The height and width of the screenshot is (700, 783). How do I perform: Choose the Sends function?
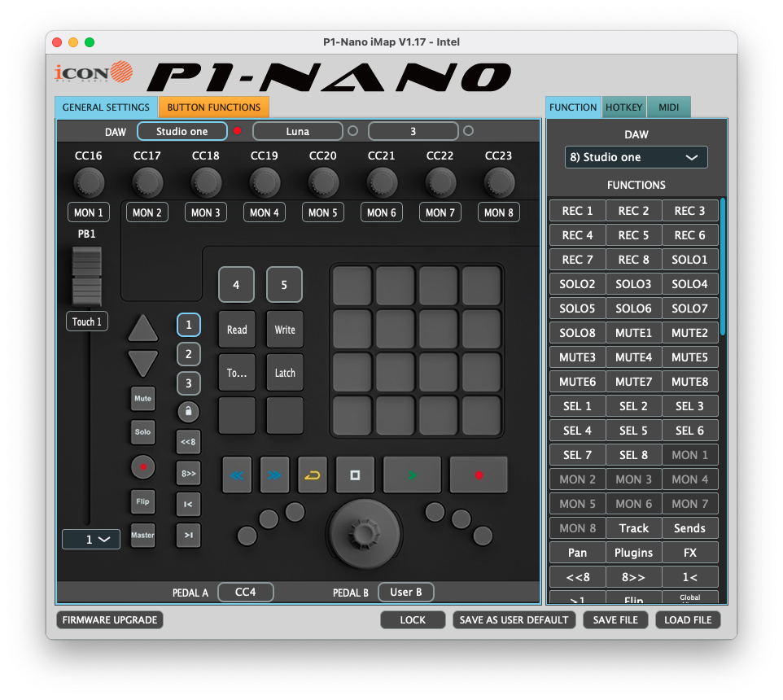(x=689, y=528)
